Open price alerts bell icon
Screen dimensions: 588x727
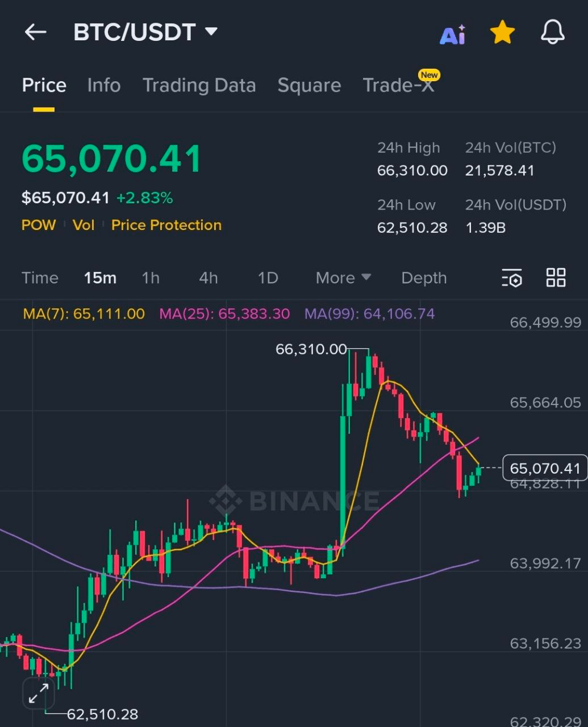(552, 33)
